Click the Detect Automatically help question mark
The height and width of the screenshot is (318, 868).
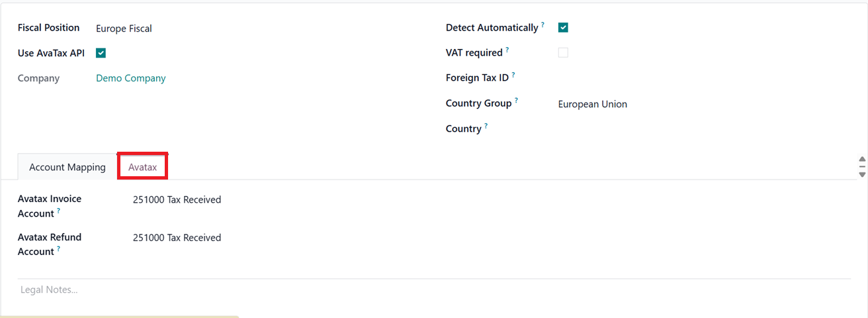(542, 25)
